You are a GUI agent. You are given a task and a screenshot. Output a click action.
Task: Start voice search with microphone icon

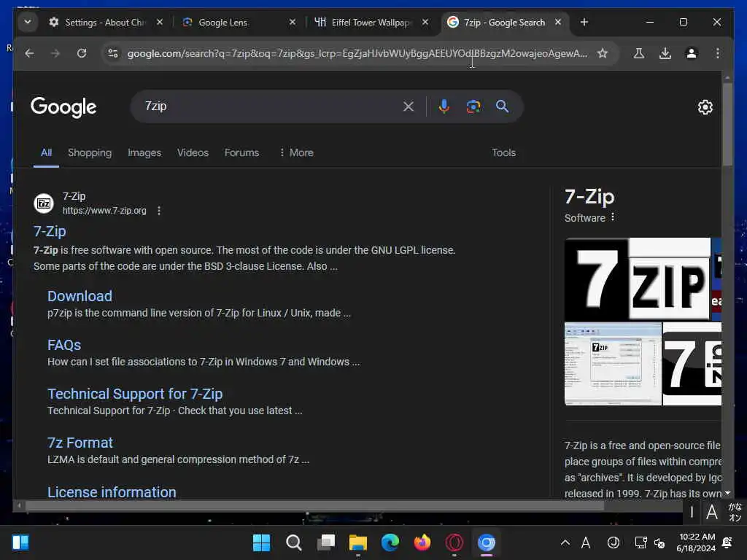pyautogui.click(x=444, y=106)
